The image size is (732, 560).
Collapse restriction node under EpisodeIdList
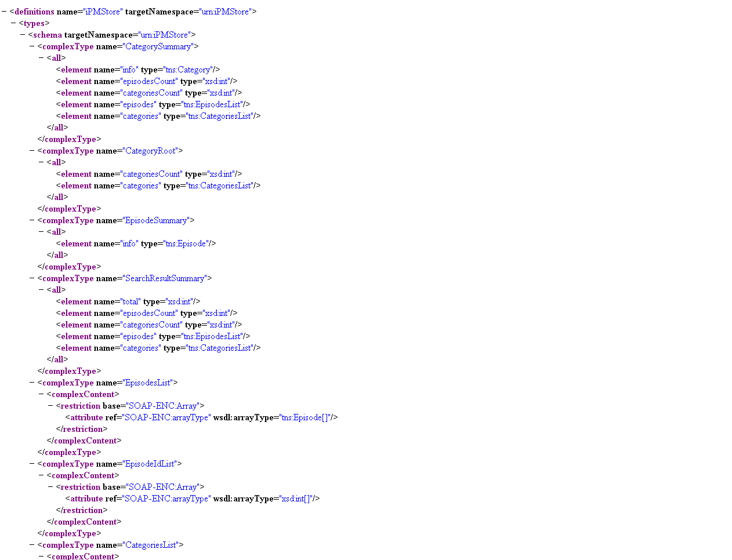(x=50, y=487)
